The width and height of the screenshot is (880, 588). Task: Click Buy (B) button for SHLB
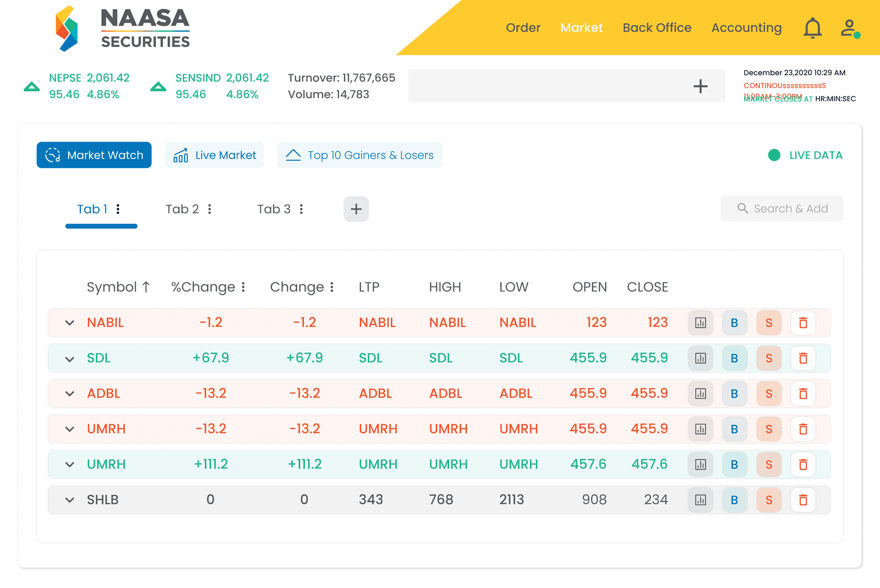734,500
